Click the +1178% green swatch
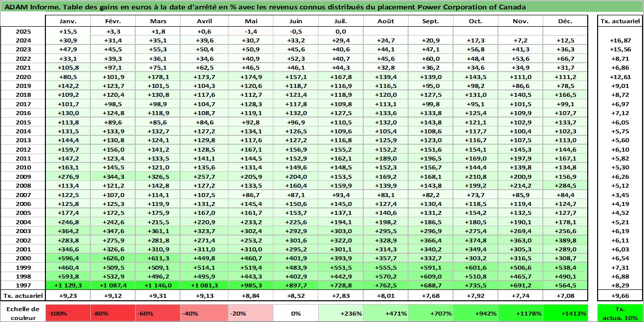The width and height of the screenshot is (644, 322). [521, 313]
